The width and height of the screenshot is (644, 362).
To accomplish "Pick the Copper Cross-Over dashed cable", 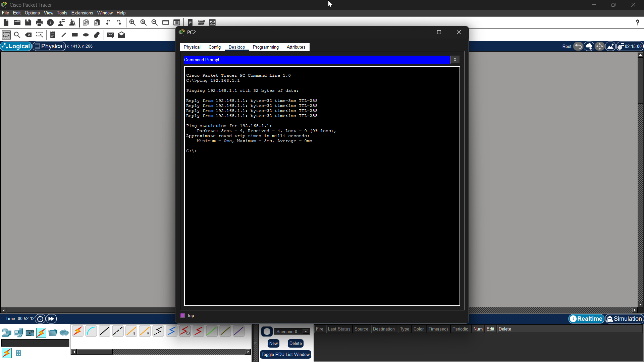I will [118, 331].
